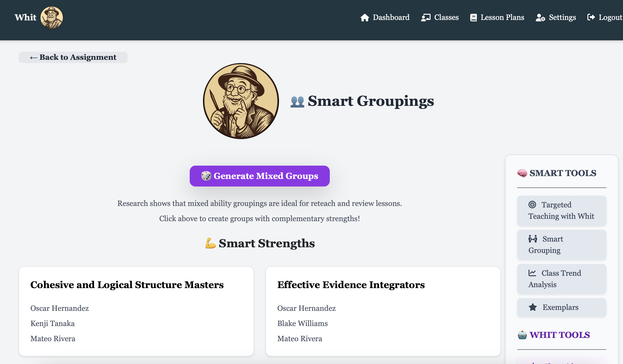This screenshot has height=364, width=623.
Task: Click the Whit avatar logo in header
Action: tap(52, 18)
